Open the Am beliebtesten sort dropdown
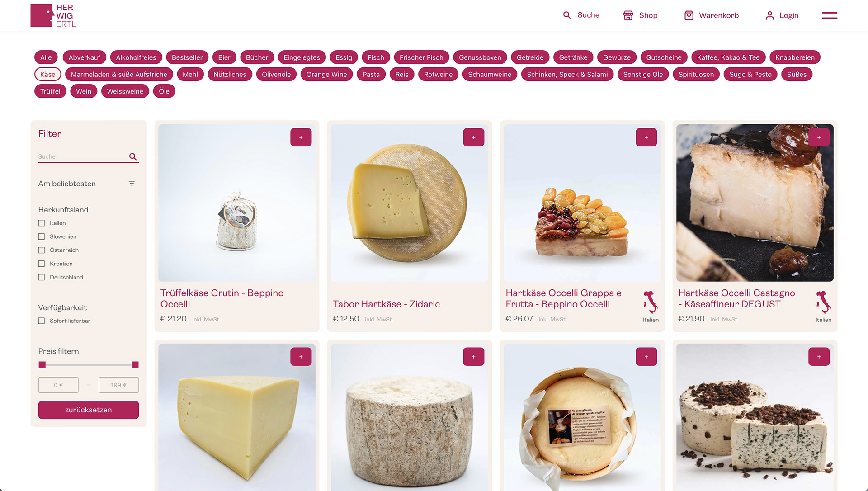The image size is (868, 491). [87, 184]
